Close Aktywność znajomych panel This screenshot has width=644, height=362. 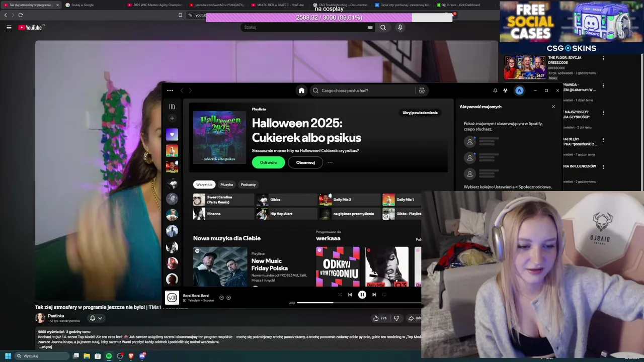553,107
